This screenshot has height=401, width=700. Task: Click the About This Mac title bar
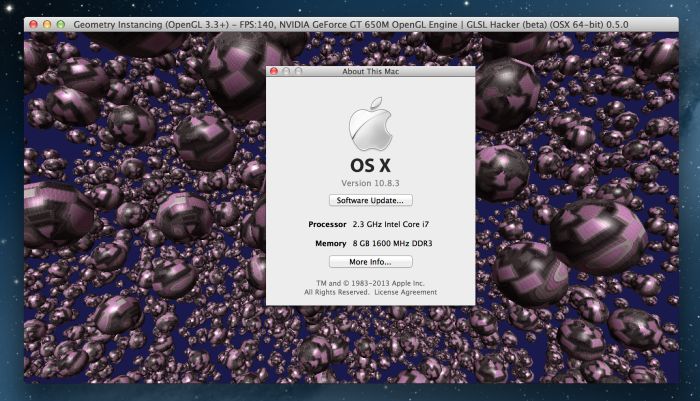coord(371,71)
